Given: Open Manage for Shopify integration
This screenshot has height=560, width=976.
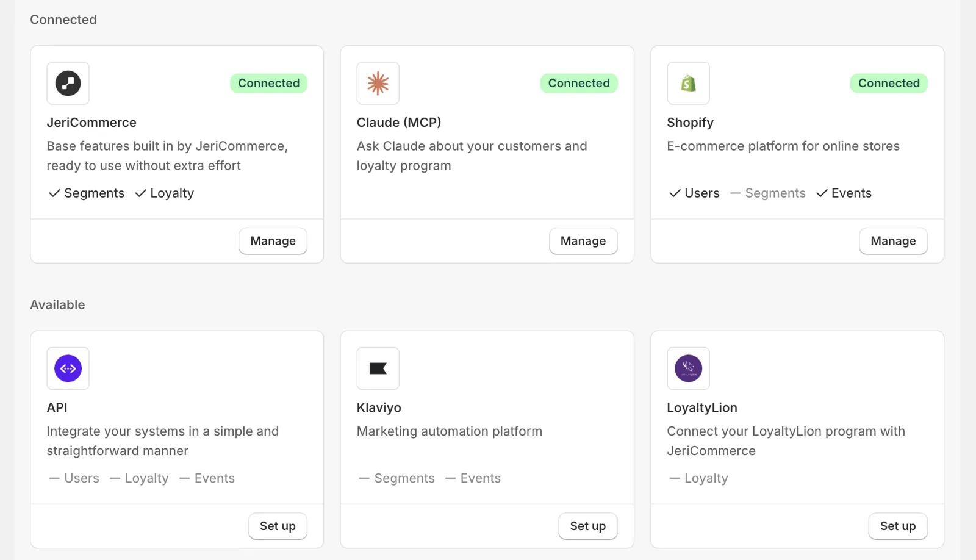Looking at the screenshot, I should (893, 241).
